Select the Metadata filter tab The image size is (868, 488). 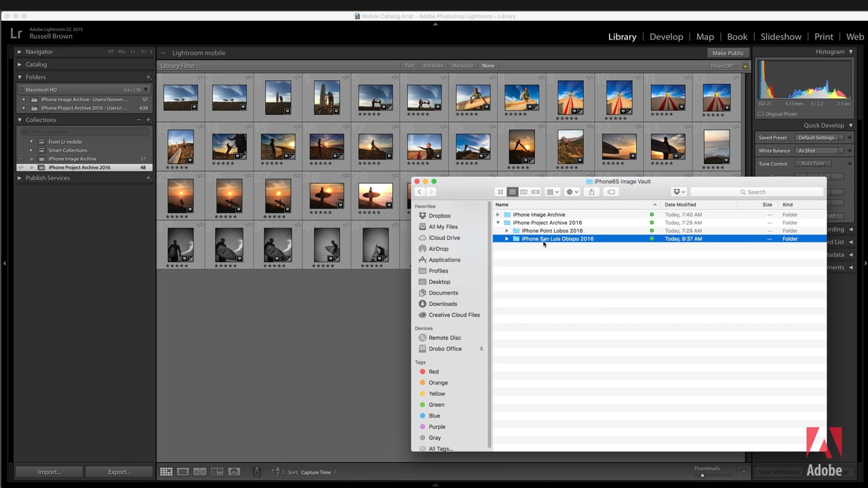(462, 66)
